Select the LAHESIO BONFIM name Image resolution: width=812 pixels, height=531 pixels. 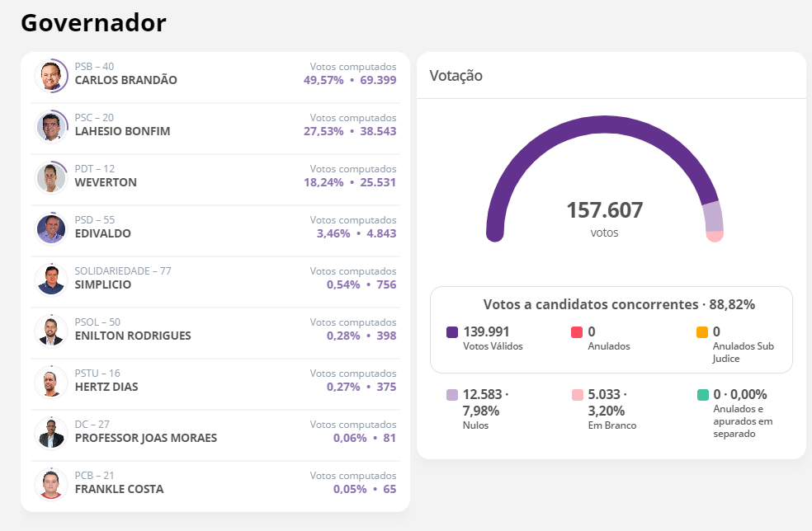coord(122,132)
